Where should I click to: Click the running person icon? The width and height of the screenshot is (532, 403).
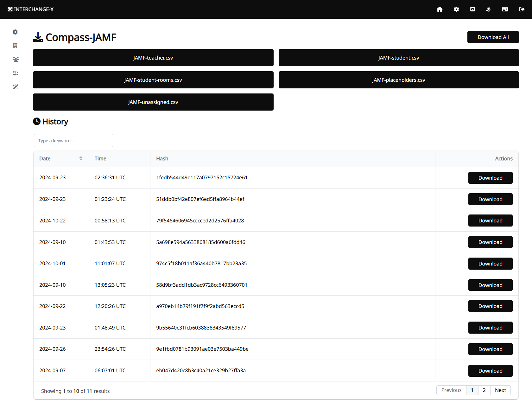click(x=489, y=9)
